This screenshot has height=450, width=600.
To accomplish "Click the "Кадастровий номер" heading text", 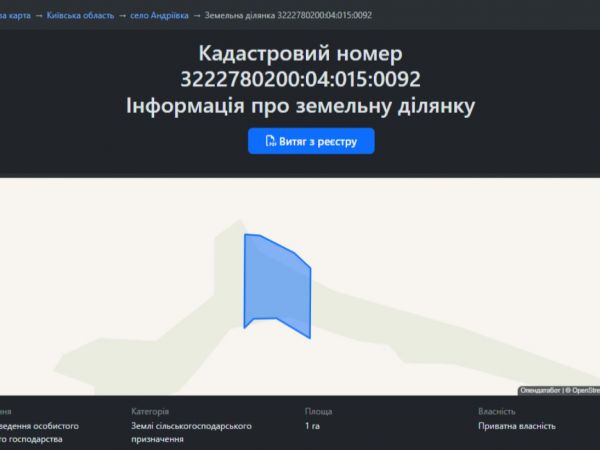I will click(300, 54).
